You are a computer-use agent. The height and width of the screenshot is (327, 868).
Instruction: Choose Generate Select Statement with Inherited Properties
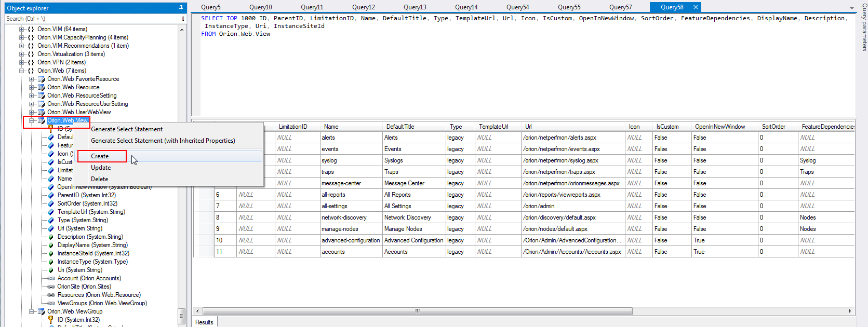click(163, 141)
